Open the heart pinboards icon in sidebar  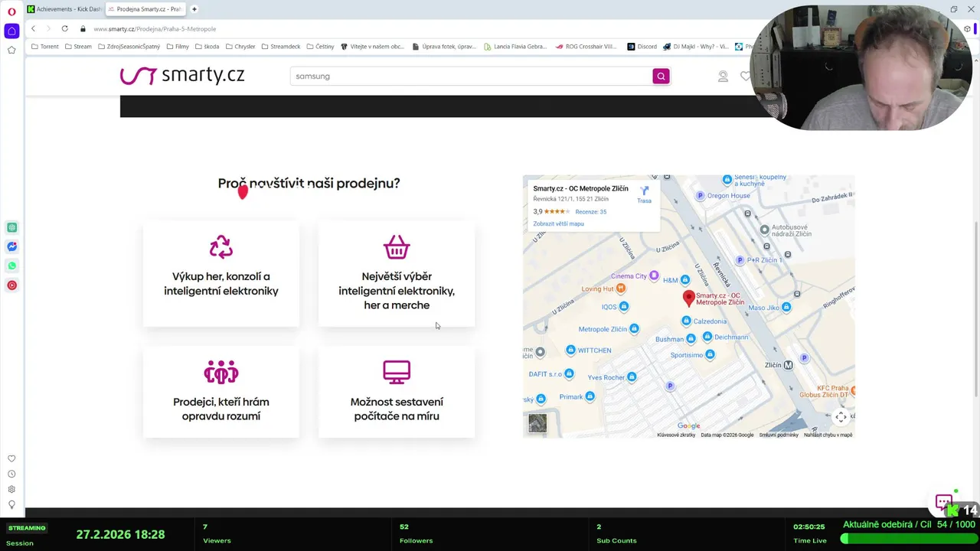[11, 458]
